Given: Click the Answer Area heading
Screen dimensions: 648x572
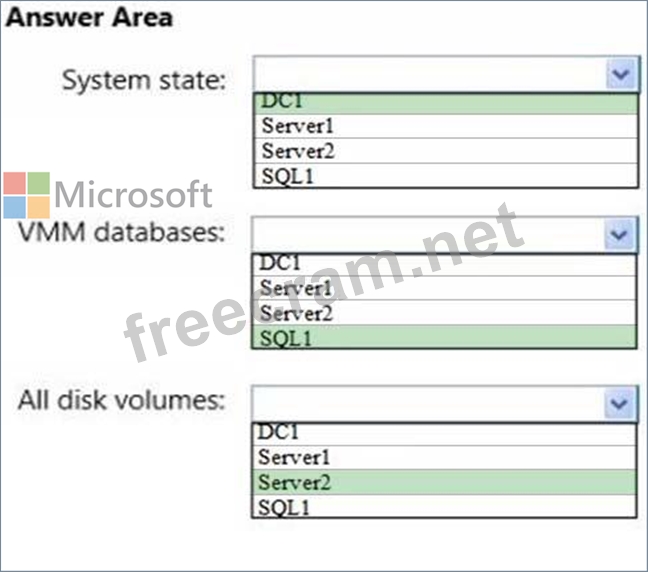Looking at the screenshot, I should tap(89, 18).
